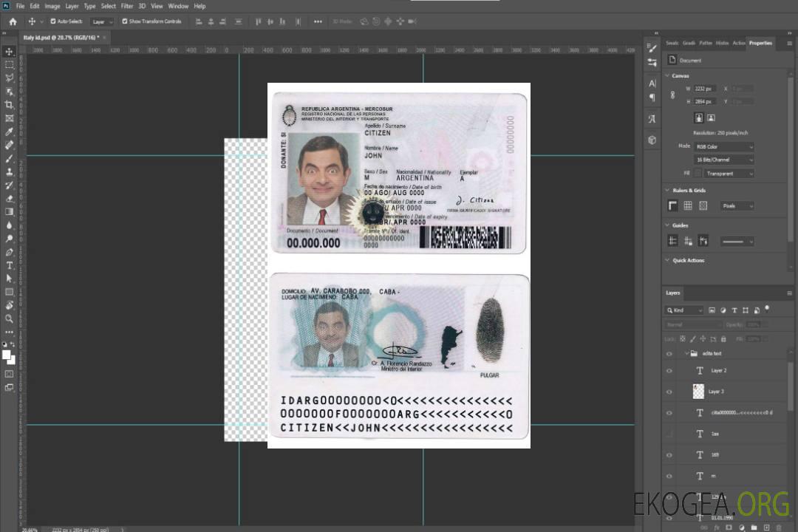This screenshot has width=798, height=532.
Task: Click the delete layer trash icon
Action: pos(779,528)
